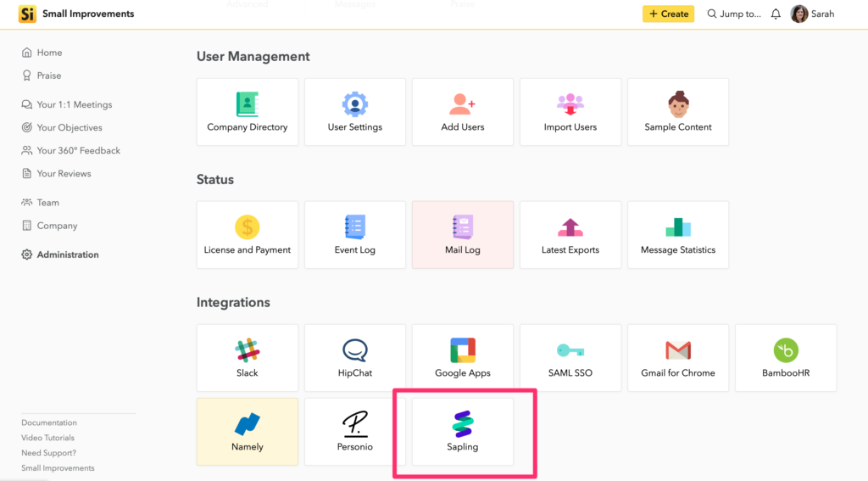Click the Integrations section heading
Image resolution: width=868 pixels, height=481 pixels.
pyautogui.click(x=233, y=303)
